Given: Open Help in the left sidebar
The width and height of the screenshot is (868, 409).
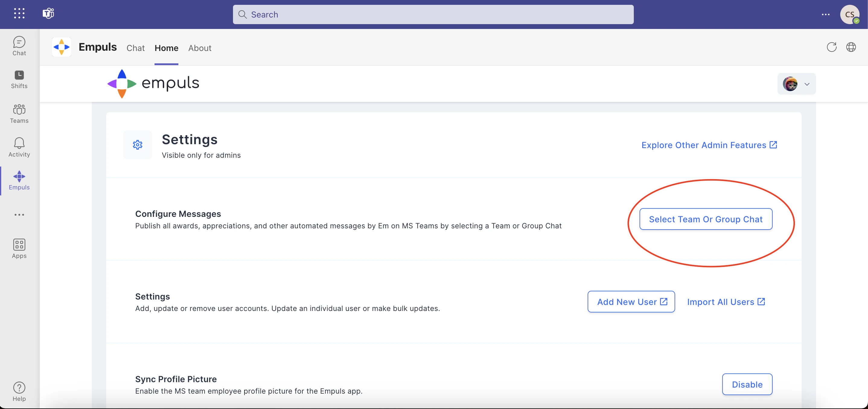Looking at the screenshot, I should coord(19,392).
